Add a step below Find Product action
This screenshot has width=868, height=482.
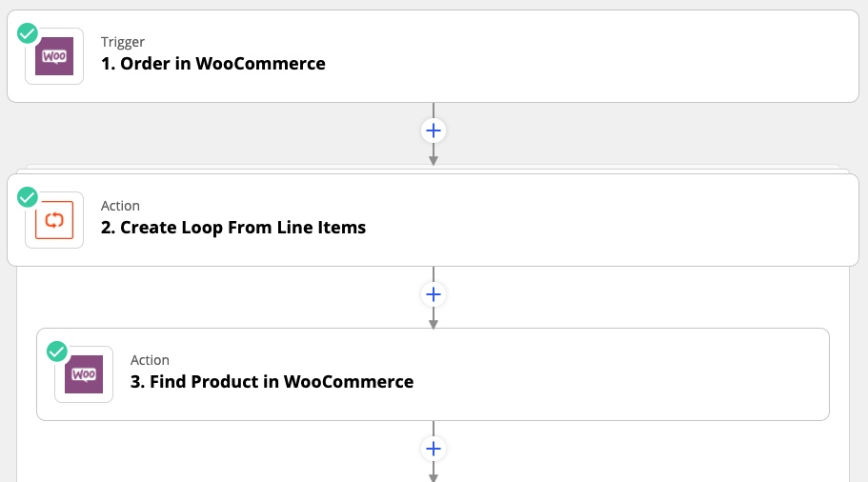pos(434,449)
